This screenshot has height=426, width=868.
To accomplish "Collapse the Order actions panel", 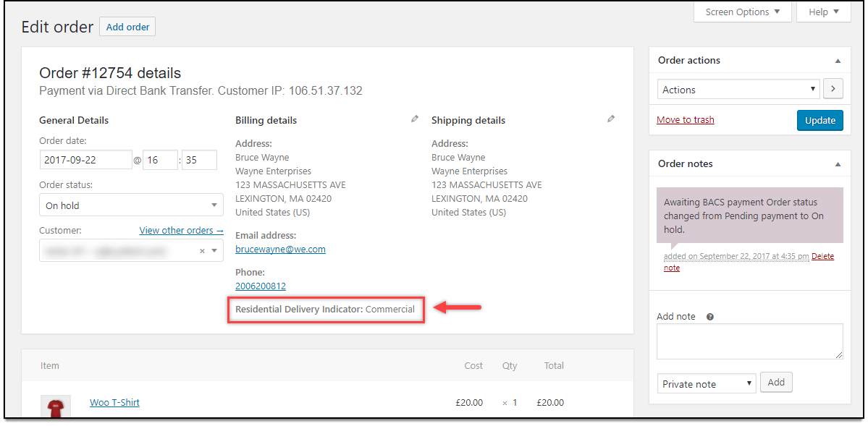I will pyautogui.click(x=838, y=61).
